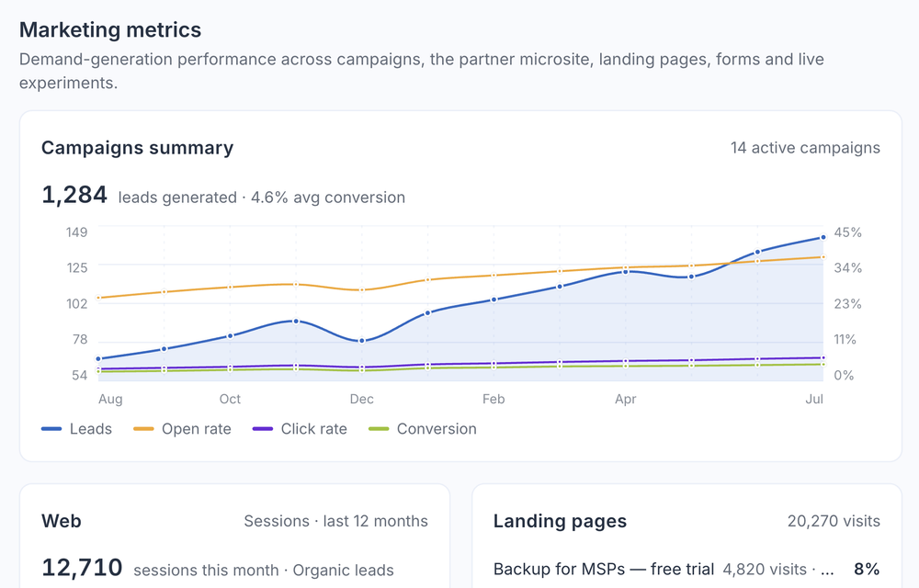Click the "34%" right axis label
919x588 pixels.
[847, 268]
